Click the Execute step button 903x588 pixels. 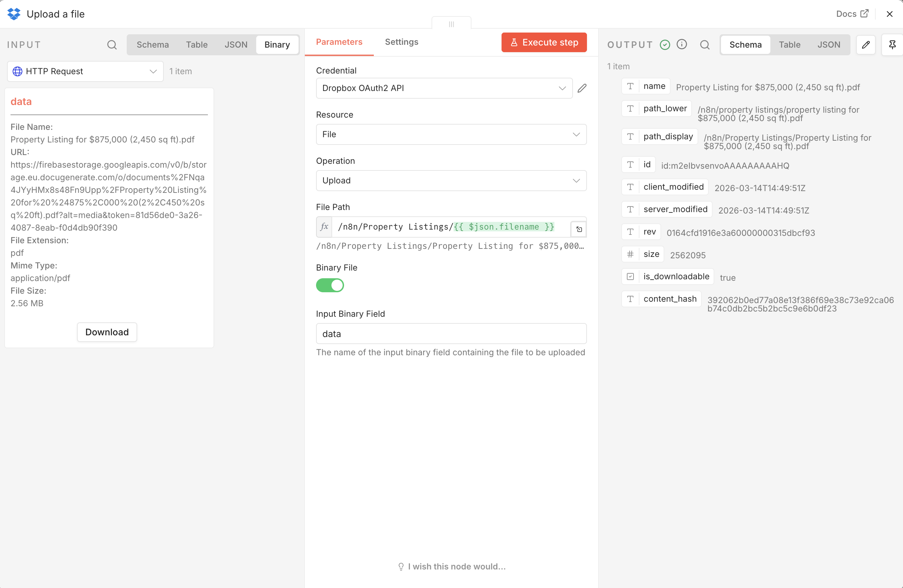544,42
